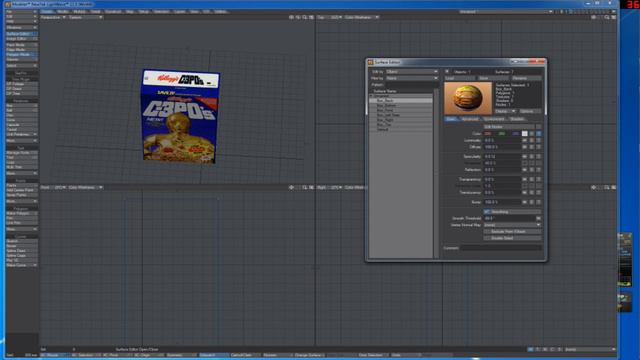
Task: Open the Modify tab
Action: tap(63, 12)
